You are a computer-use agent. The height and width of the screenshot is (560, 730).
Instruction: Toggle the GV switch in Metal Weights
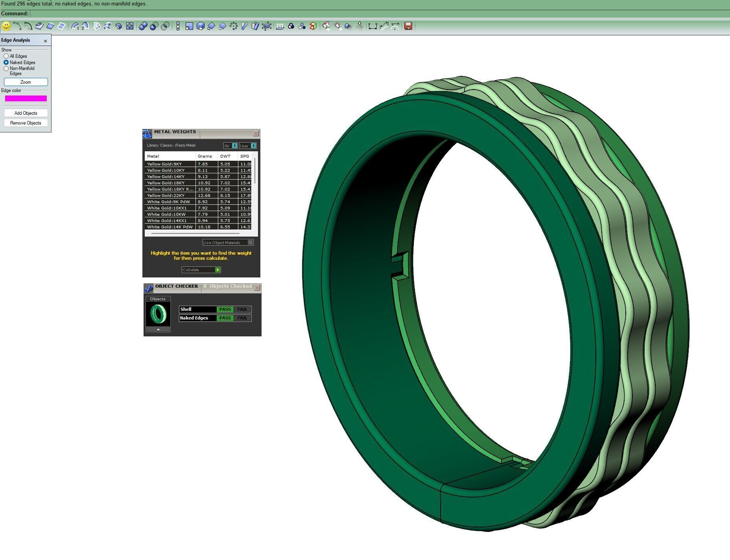[230, 146]
